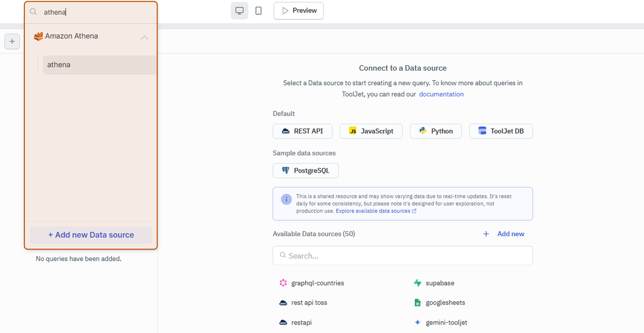Select googlesheets data source
The width and height of the screenshot is (644, 333).
(x=445, y=302)
